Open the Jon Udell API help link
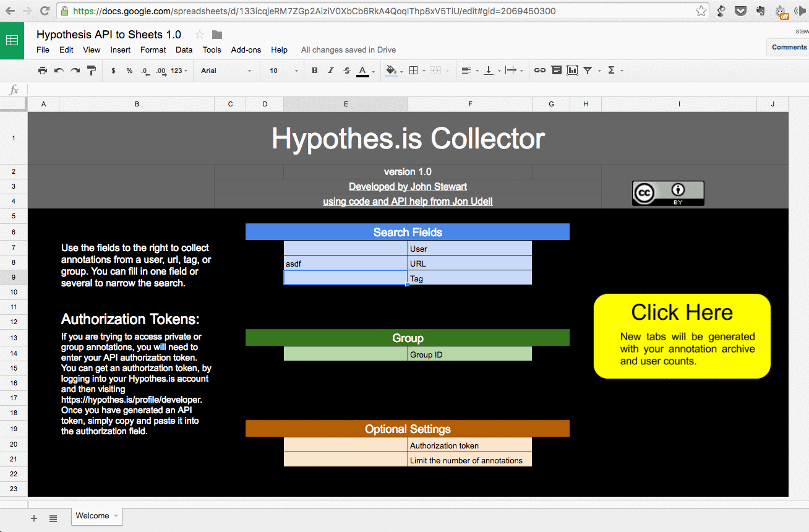The image size is (809, 532). (x=408, y=202)
